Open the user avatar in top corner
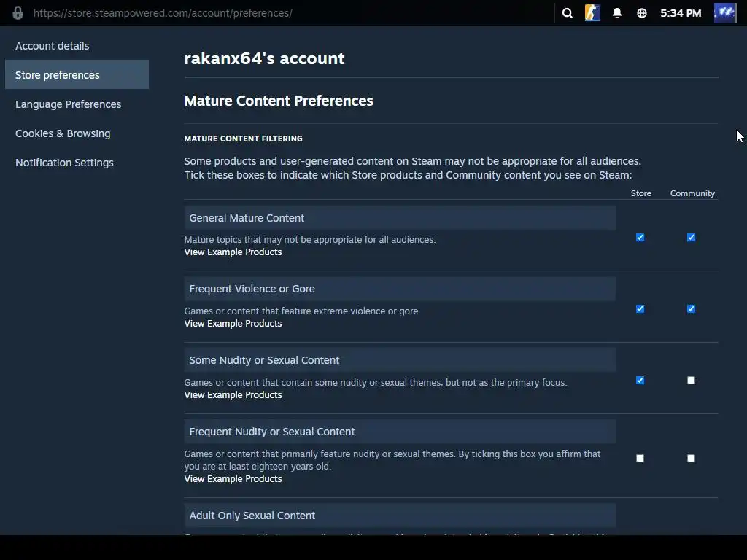 (724, 13)
